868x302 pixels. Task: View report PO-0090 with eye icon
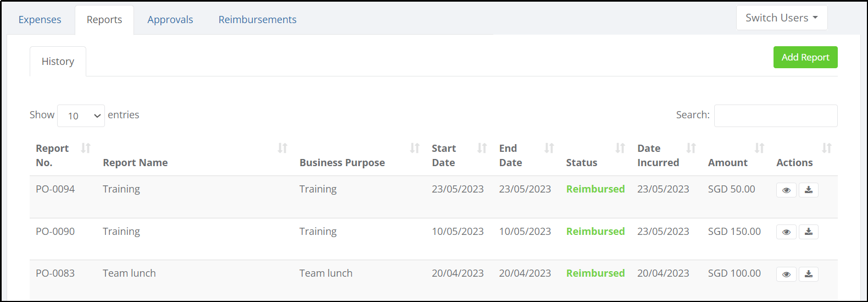[x=786, y=232]
